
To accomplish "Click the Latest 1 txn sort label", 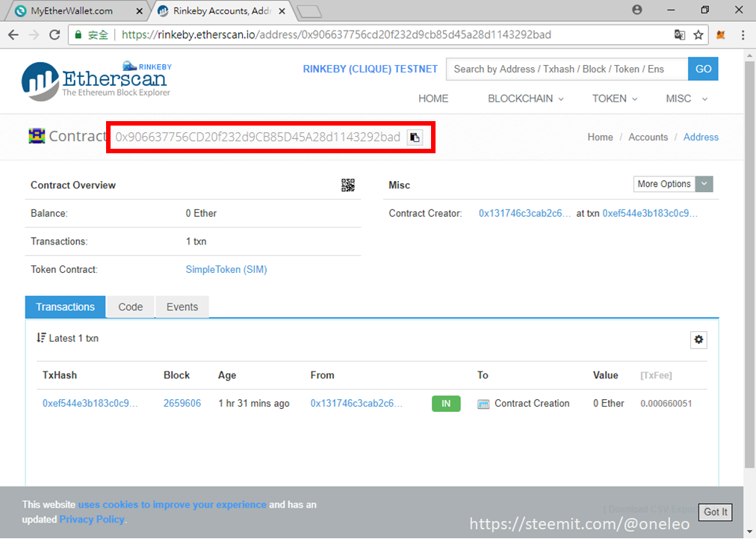I will coord(67,338).
